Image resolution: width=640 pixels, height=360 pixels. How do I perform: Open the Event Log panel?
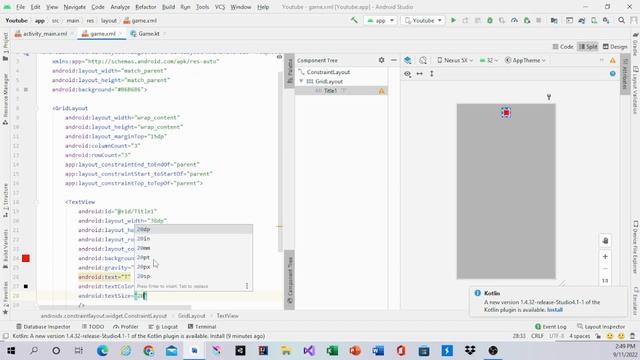[551, 327]
